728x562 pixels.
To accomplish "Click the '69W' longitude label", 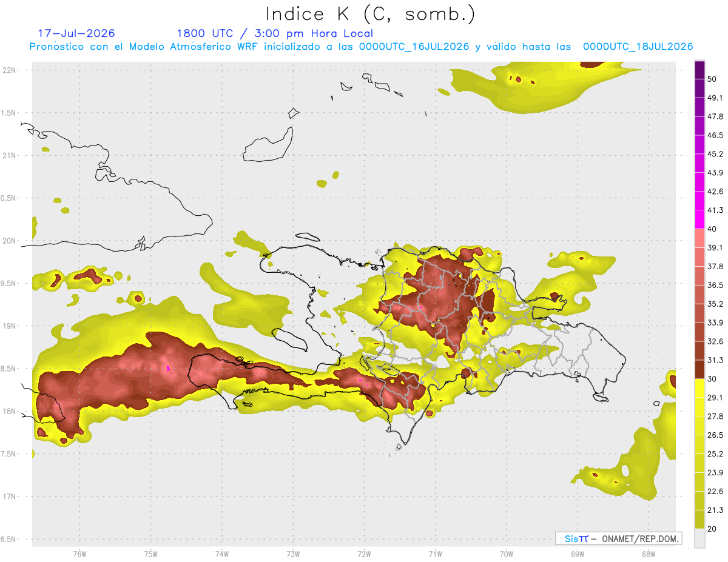I will (577, 554).
